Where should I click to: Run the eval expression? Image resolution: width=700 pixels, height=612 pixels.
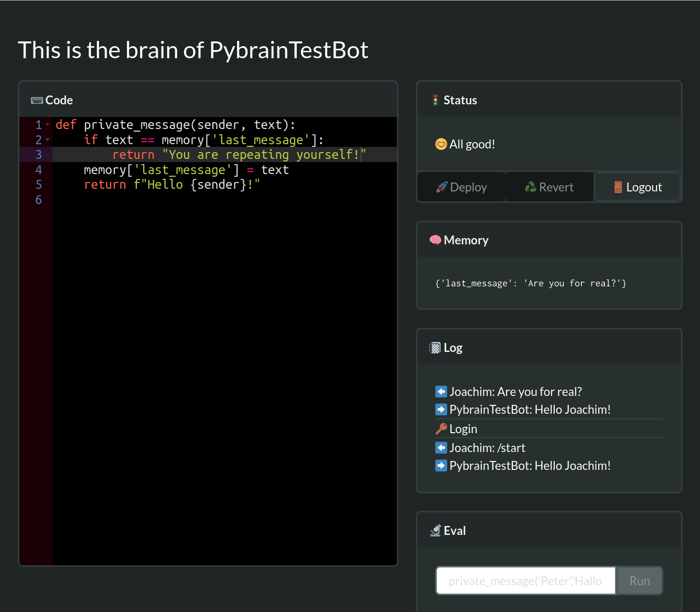(639, 581)
